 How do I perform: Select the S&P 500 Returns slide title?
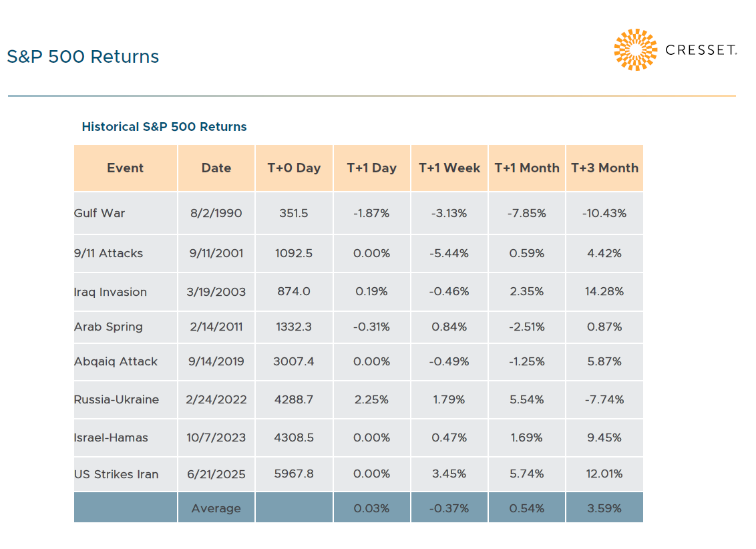[83, 57]
